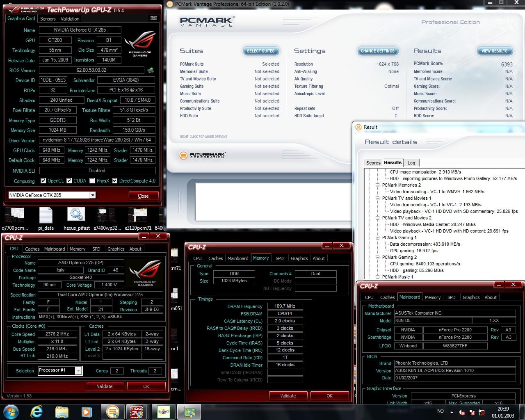Click the taskbar button right of ROG CPU-Z
Viewport: 525px width, 420px height.
point(163,412)
